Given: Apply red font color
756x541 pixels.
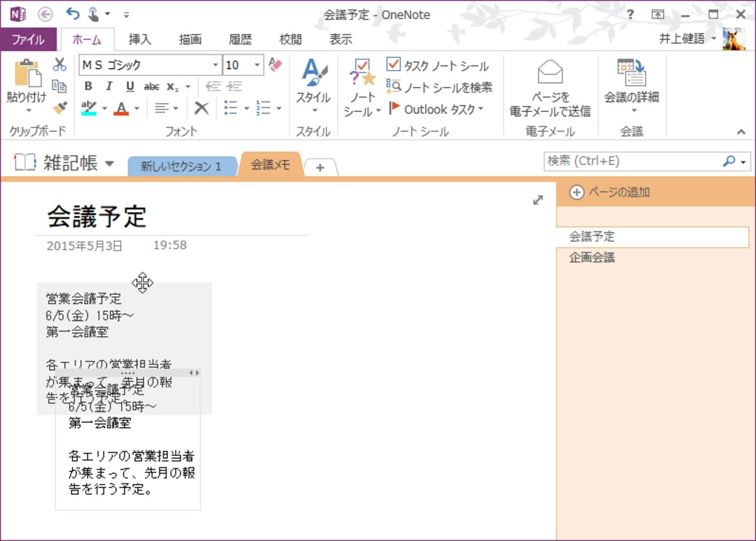Looking at the screenshot, I should [x=122, y=108].
